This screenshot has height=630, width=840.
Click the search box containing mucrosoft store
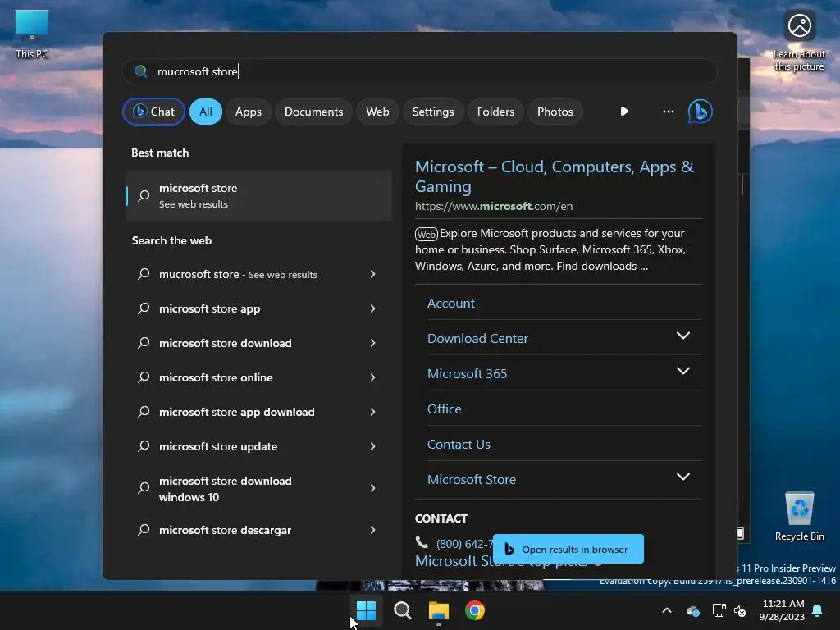point(420,71)
